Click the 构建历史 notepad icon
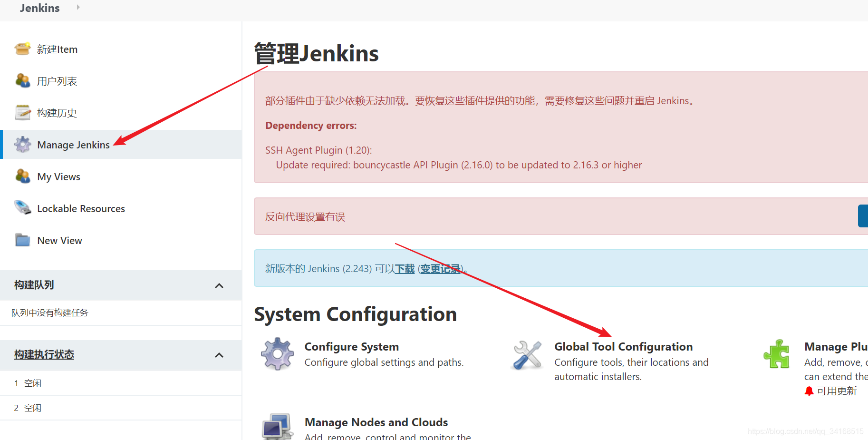This screenshot has width=868, height=440. (x=22, y=113)
